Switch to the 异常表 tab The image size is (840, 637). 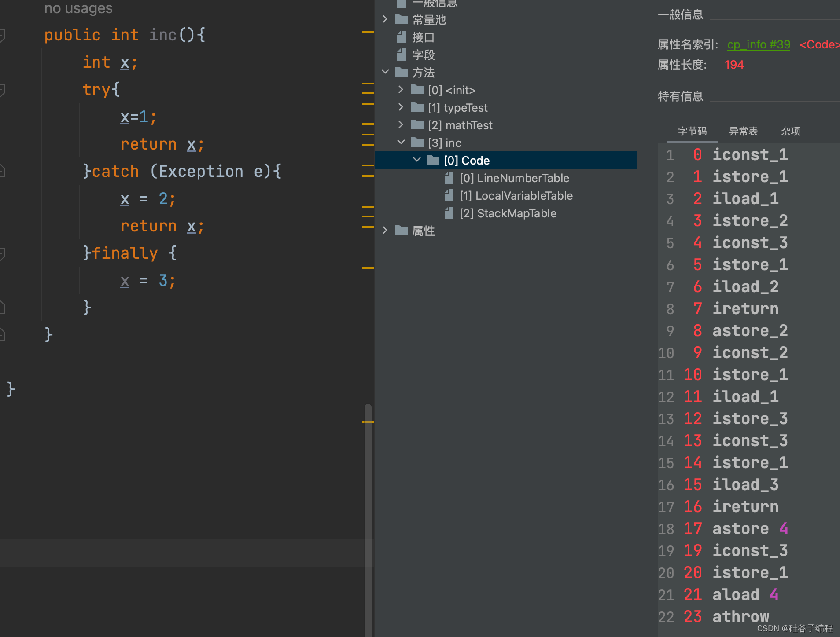743,131
